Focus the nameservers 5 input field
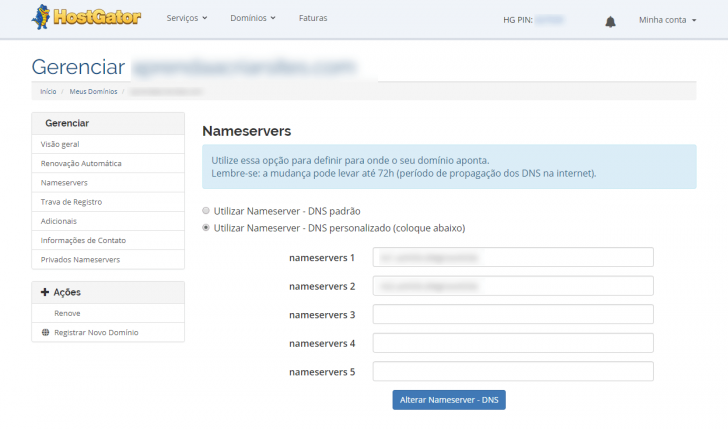The image size is (728, 429). coord(513,371)
